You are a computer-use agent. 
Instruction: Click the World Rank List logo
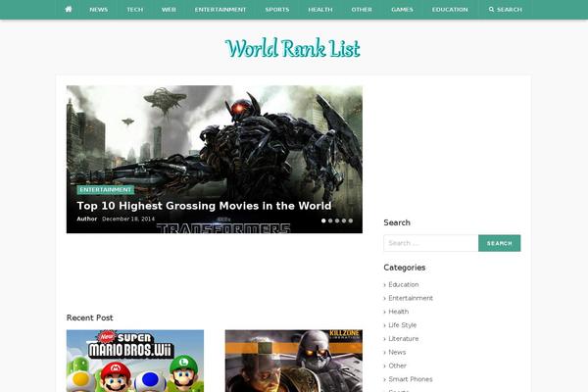[x=292, y=48]
